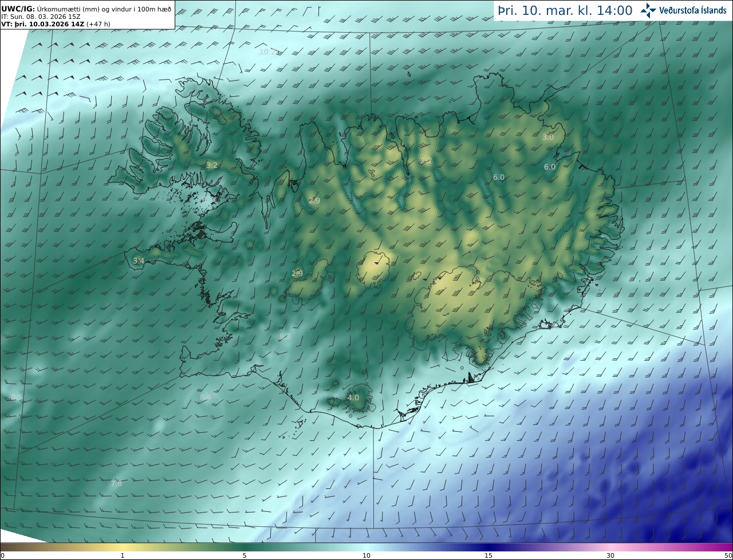Click the dark green colorbar section near 5
Image resolution: width=733 pixels, height=560 pixels.
coord(245,547)
